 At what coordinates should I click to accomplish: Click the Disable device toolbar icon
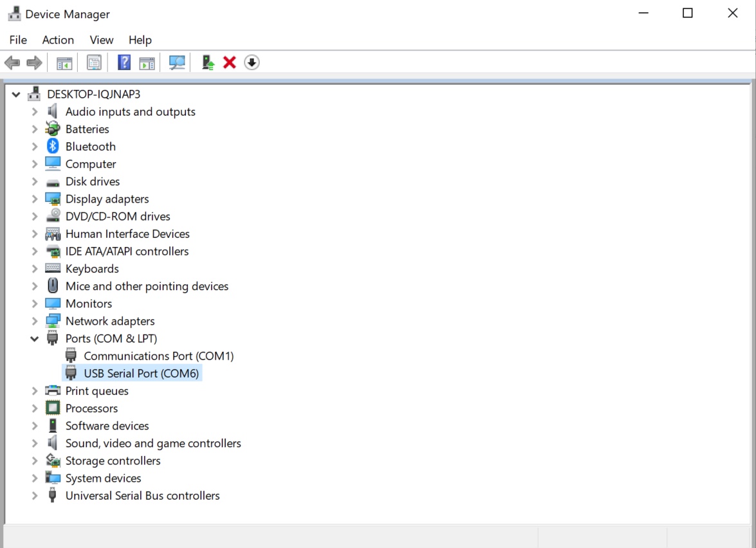pos(252,62)
